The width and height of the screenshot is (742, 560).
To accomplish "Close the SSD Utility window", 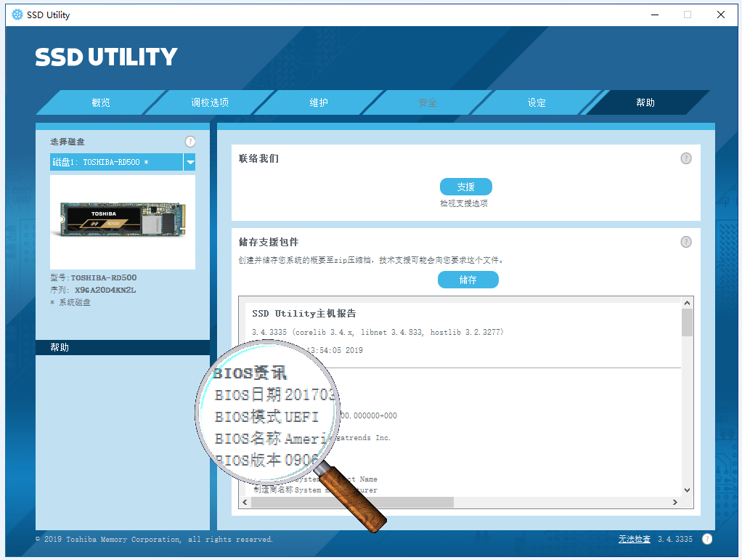I will tap(721, 15).
